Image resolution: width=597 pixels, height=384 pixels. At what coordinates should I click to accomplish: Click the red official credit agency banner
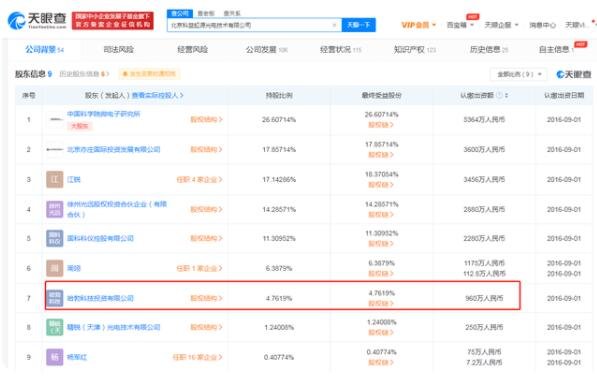click(113, 21)
